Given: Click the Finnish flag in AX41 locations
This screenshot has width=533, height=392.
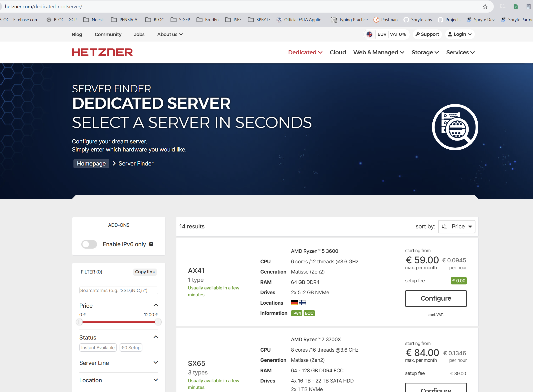Looking at the screenshot, I should coord(302,303).
